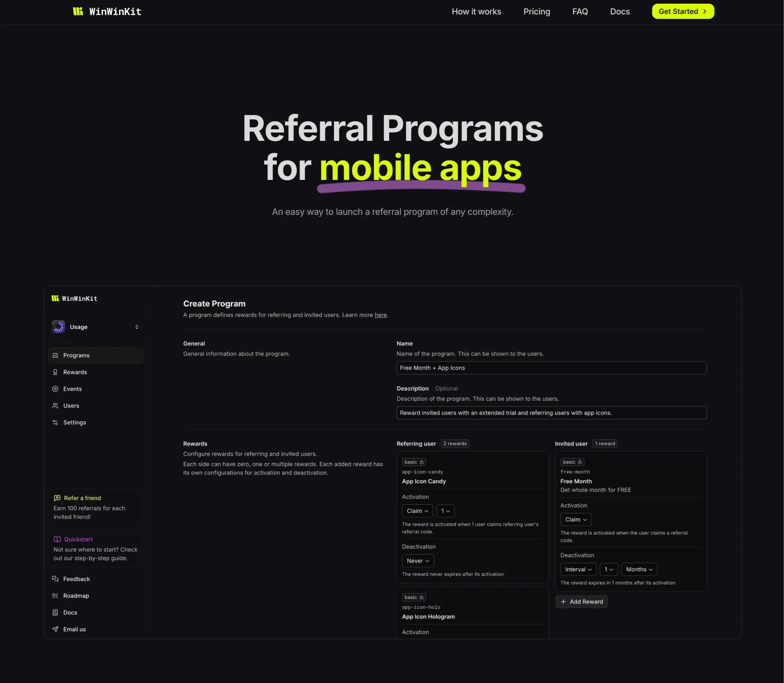Viewport: 784px width, 683px height.
Task: Open the Never deactivation dropdown
Action: click(x=418, y=561)
